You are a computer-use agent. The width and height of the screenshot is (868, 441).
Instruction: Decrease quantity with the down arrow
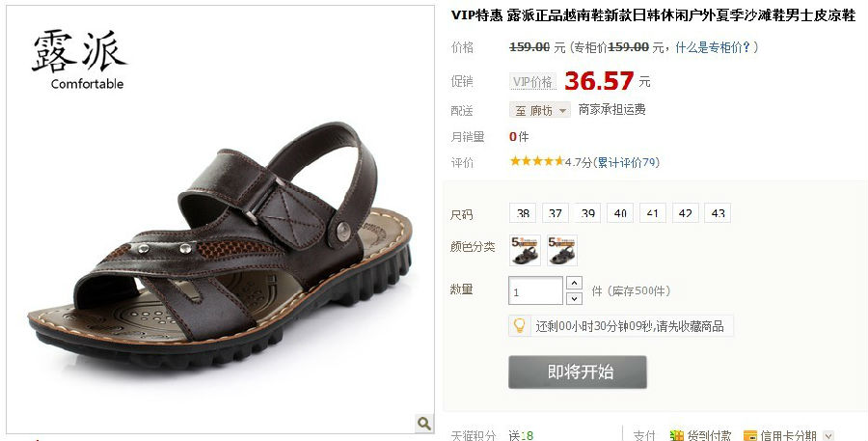pos(575,298)
